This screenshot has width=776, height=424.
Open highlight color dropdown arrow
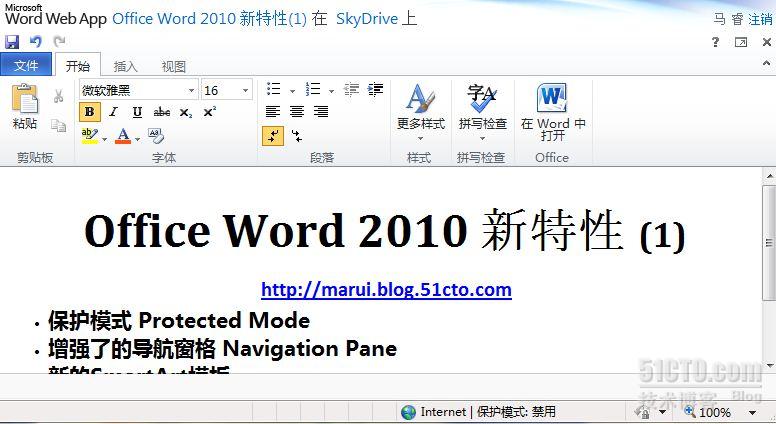[x=104, y=139]
